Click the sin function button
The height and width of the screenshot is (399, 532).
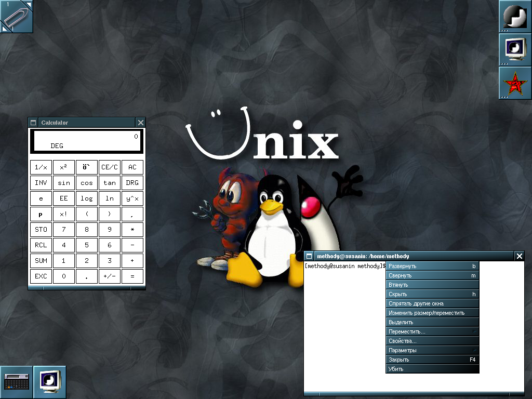click(x=63, y=182)
